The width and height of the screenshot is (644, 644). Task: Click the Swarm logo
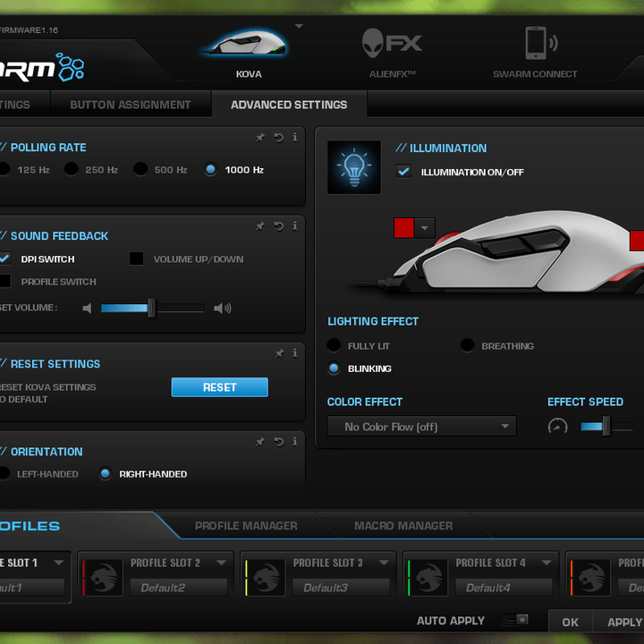coord(42,67)
